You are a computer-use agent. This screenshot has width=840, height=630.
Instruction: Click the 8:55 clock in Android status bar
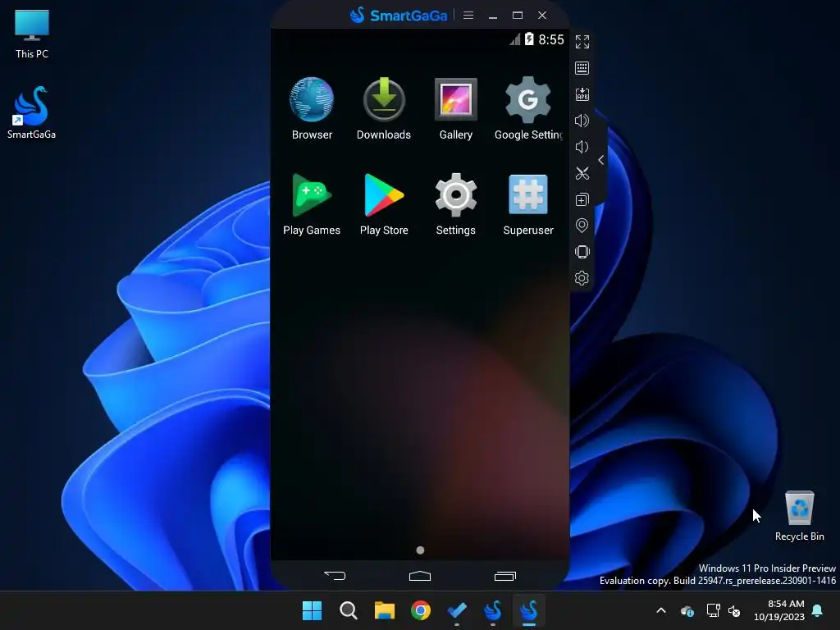[551, 39]
